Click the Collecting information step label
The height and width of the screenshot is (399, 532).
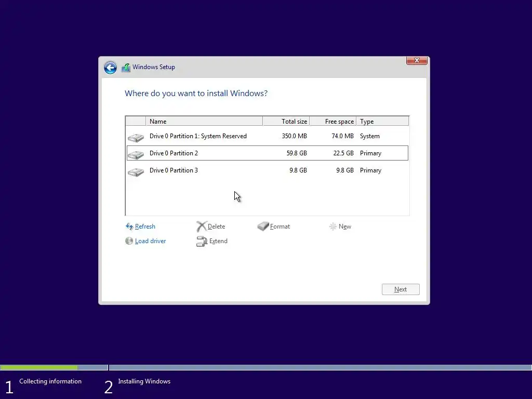(50, 381)
